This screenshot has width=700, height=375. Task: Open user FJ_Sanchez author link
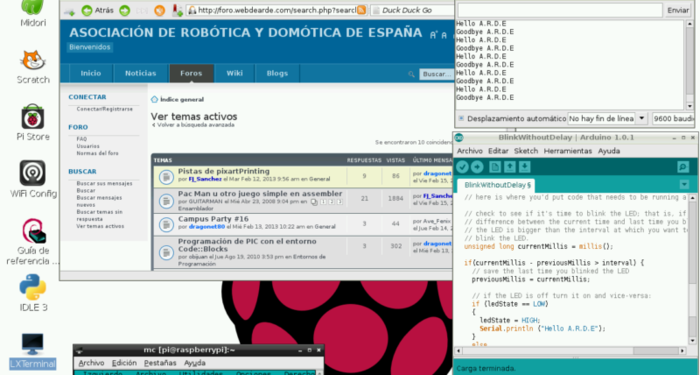[205, 179]
